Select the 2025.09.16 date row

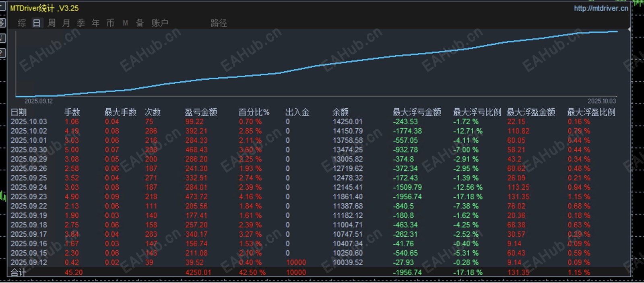pyautogui.click(x=29, y=244)
